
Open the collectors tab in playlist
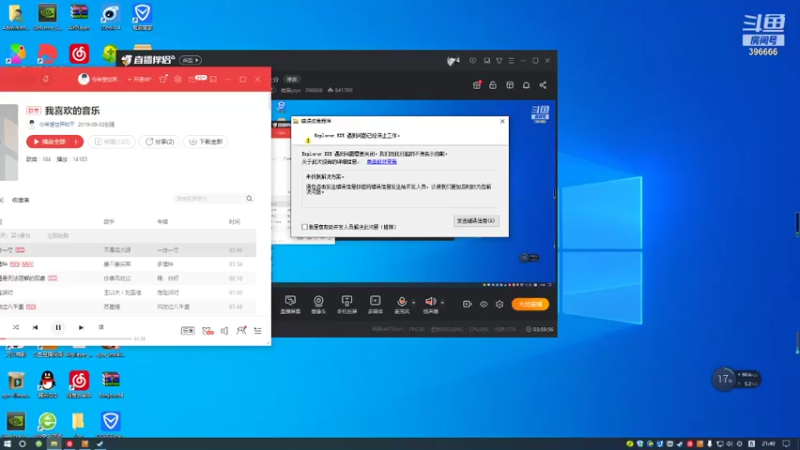21,200
